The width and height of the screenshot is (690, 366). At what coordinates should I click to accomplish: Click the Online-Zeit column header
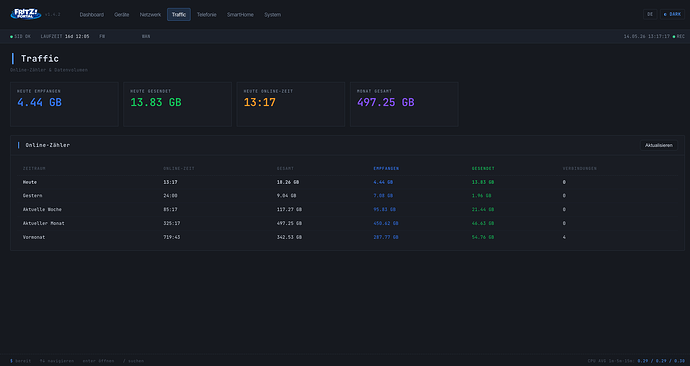[179, 168]
